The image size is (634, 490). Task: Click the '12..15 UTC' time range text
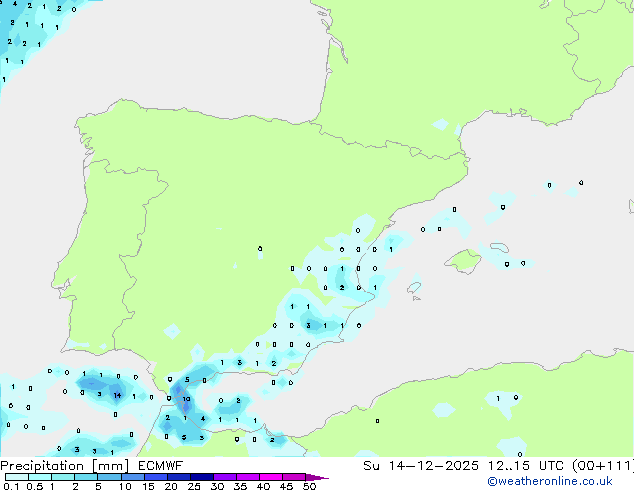[526, 466]
